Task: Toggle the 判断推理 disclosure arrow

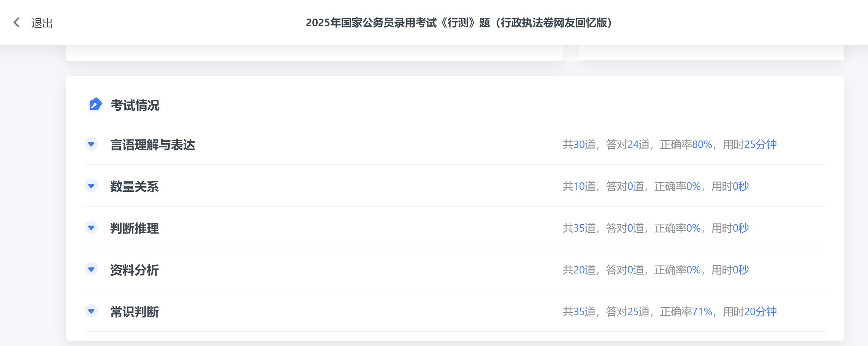Action: pos(91,228)
